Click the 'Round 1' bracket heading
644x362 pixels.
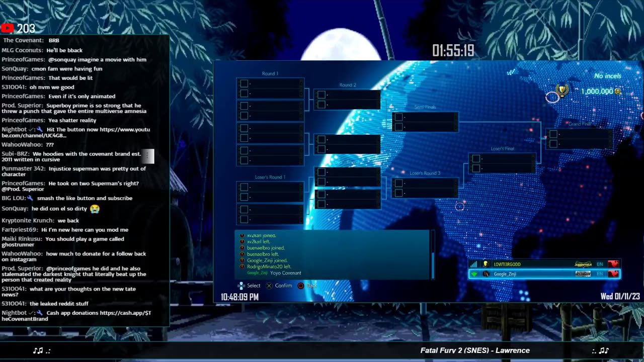point(270,74)
